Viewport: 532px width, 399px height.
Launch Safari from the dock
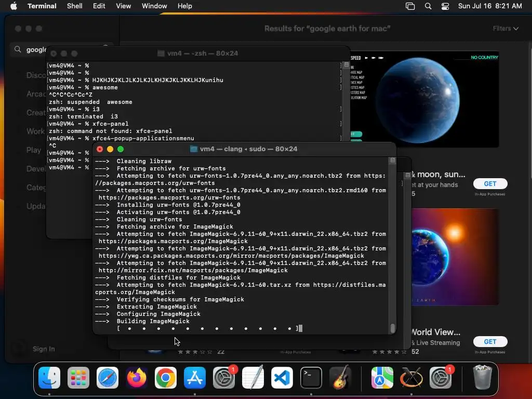pyautogui.click(x=108, y=378)
